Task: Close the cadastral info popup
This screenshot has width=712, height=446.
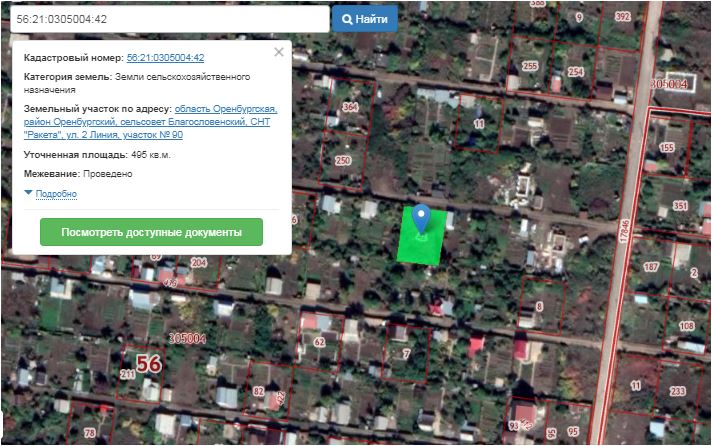Action: point(279,52)
